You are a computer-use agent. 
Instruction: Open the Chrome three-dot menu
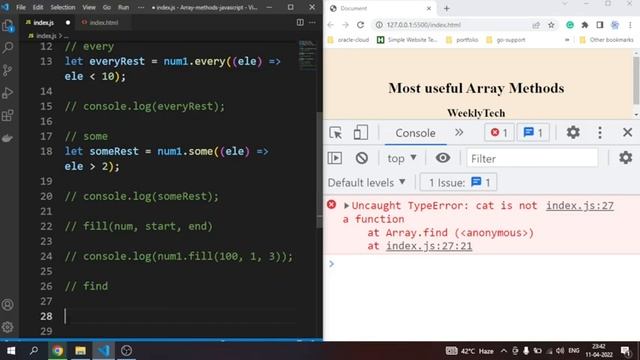(630, 25)
